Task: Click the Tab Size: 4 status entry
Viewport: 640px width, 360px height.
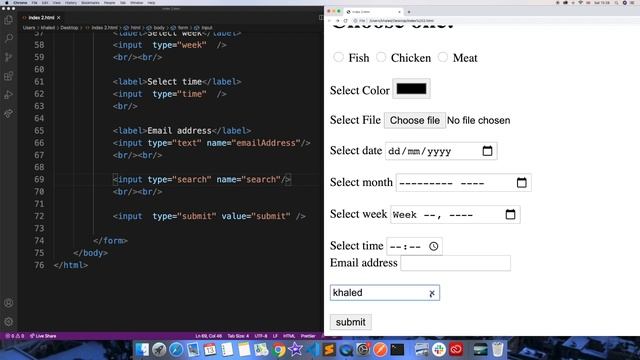Action: coord(238,336)
